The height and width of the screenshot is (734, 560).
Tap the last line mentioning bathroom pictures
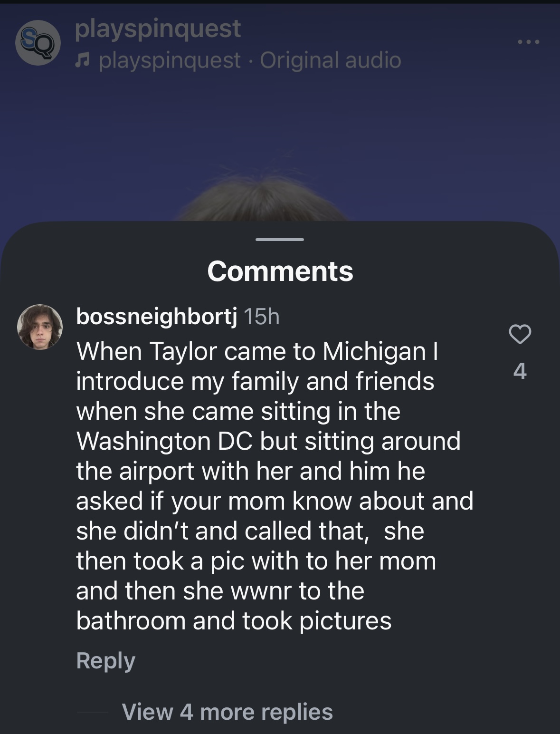tap(234, 620)
